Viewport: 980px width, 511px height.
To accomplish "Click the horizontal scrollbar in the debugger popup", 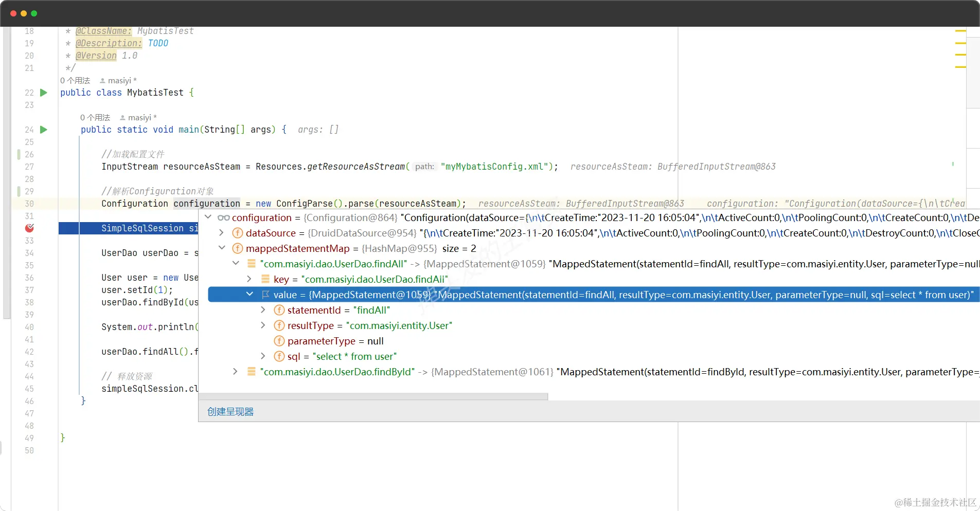I will tap(373, 396).
